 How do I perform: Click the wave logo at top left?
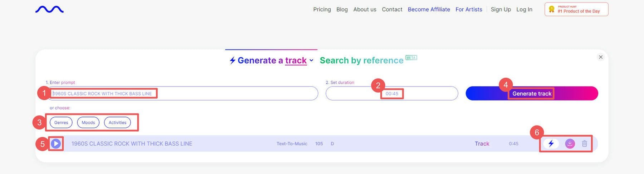pos(49,9)
